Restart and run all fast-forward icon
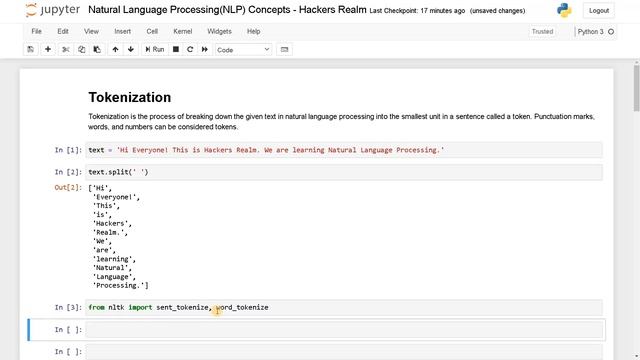This screenshot has width=640, height=360. [x=204, y=49]
